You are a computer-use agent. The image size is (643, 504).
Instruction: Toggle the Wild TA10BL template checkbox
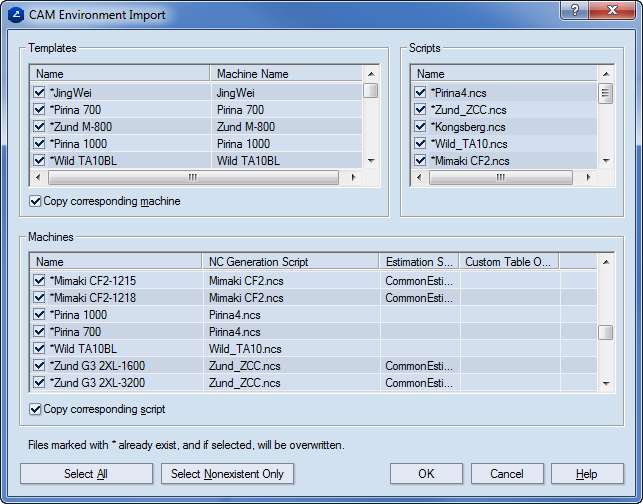click(39, 160)
